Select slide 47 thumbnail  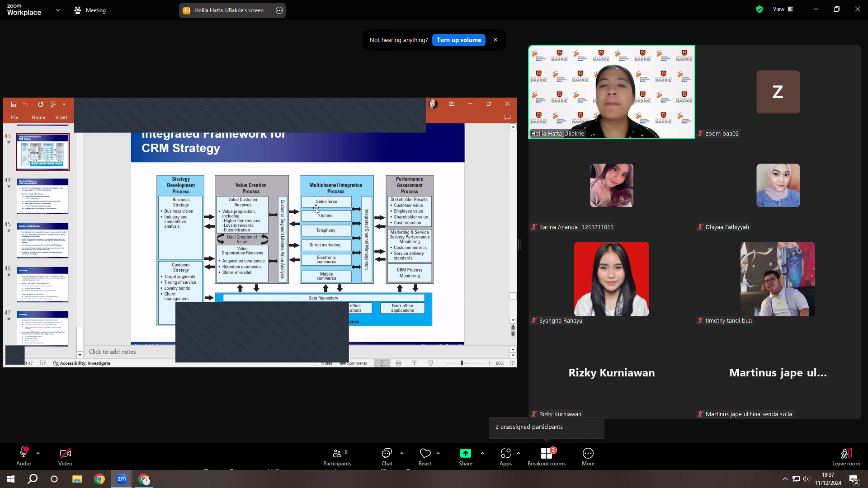(x=43, y=328)
